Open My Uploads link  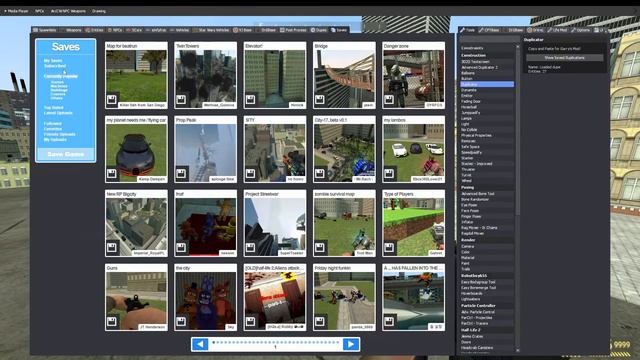(x=55, y=140)
